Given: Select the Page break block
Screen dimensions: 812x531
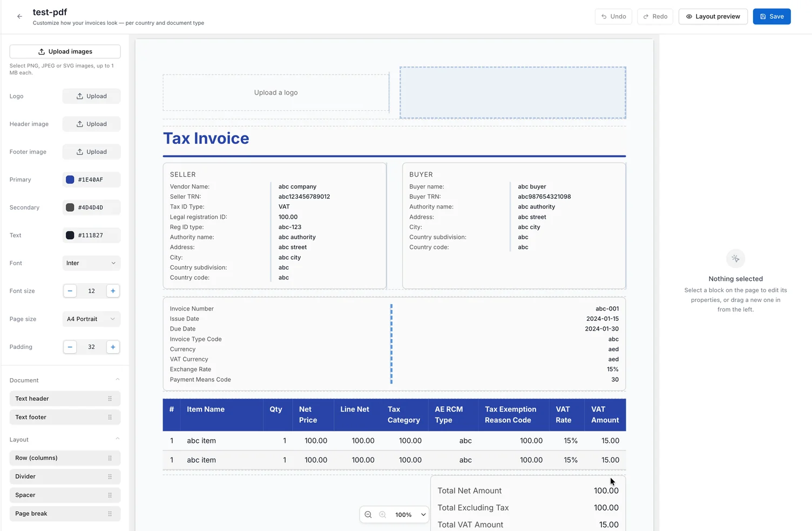Looking at the screenshot, I should pyautogui.click(x=65, y=514).
